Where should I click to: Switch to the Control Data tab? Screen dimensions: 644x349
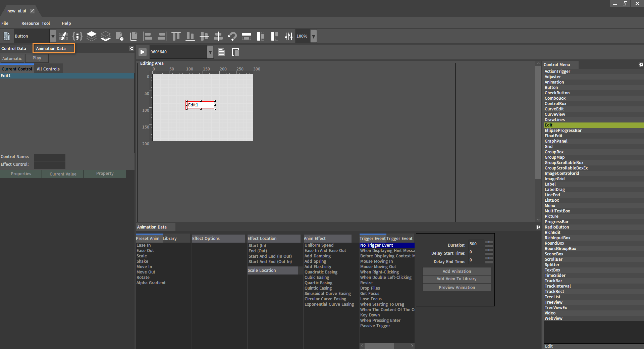(14, 49)
